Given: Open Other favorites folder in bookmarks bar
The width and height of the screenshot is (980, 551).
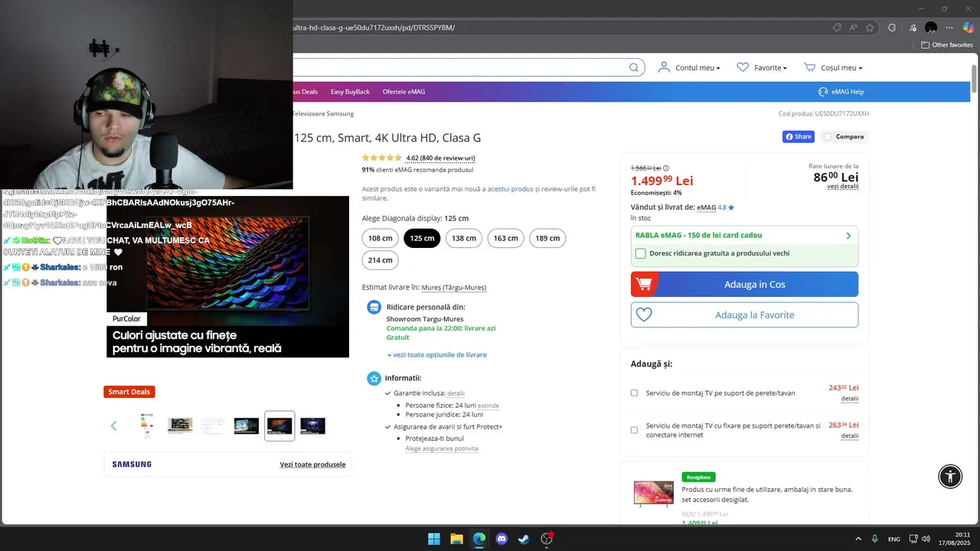Looking at the screenshot, I should (946, 45).
